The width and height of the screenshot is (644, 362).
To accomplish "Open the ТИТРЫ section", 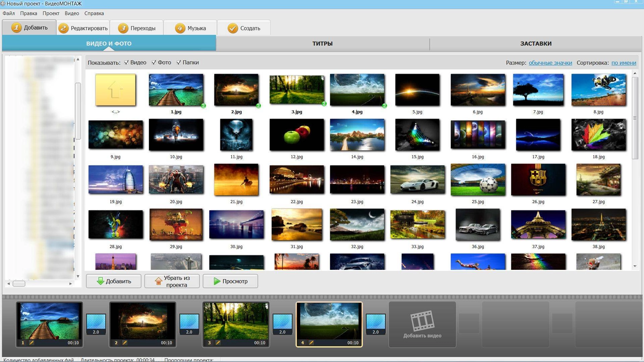I will [322, 44].
